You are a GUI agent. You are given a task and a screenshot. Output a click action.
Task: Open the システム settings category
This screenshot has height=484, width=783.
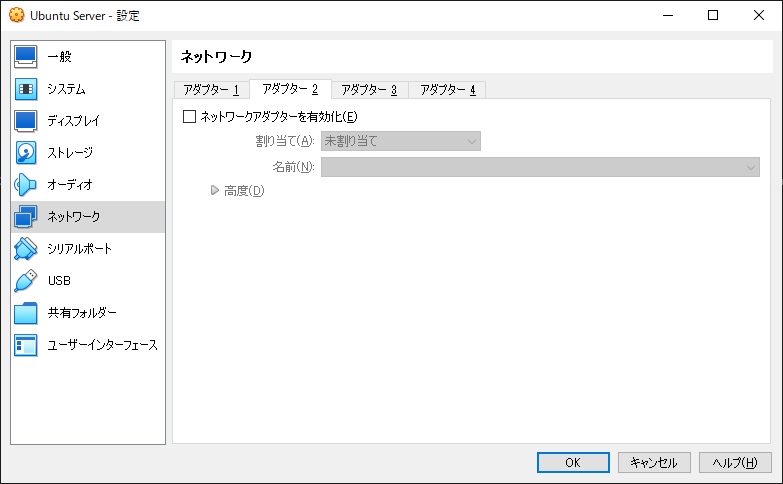88,89
